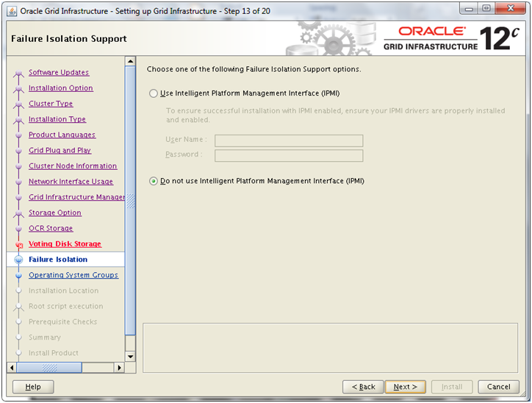The height and width of the screenshot is (403, 532).
Task: Proceed with the Next button
Action: [405, 387]
